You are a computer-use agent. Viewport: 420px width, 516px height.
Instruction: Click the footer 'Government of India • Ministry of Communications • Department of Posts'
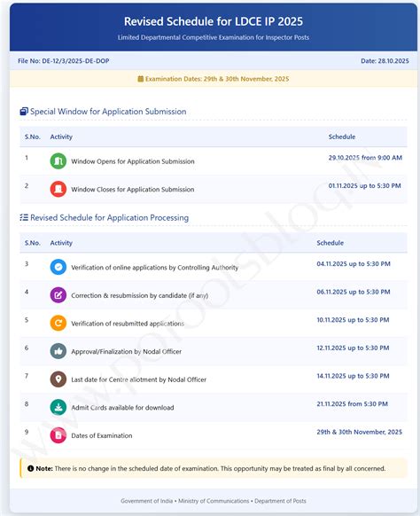pyautogui.click(x=214, y=501)
